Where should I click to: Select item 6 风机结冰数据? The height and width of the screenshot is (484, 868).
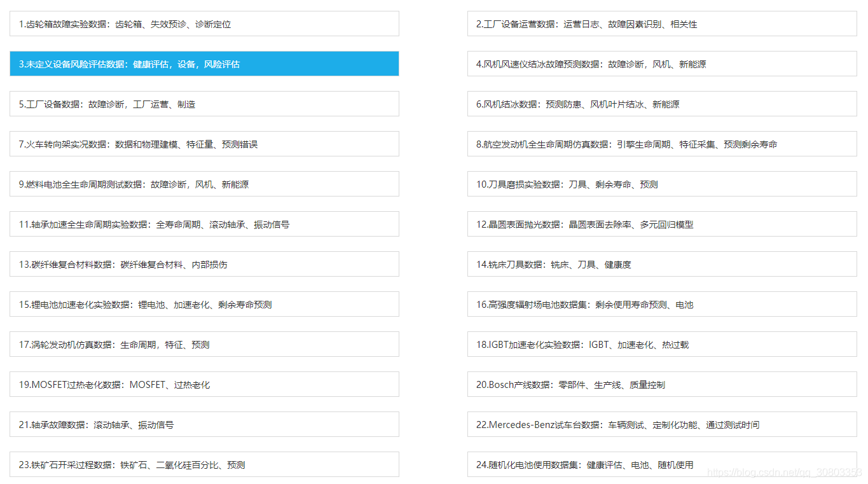coord(662,104)
